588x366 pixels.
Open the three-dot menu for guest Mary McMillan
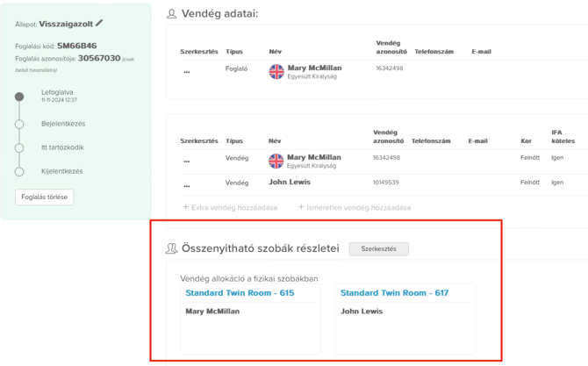186,160
